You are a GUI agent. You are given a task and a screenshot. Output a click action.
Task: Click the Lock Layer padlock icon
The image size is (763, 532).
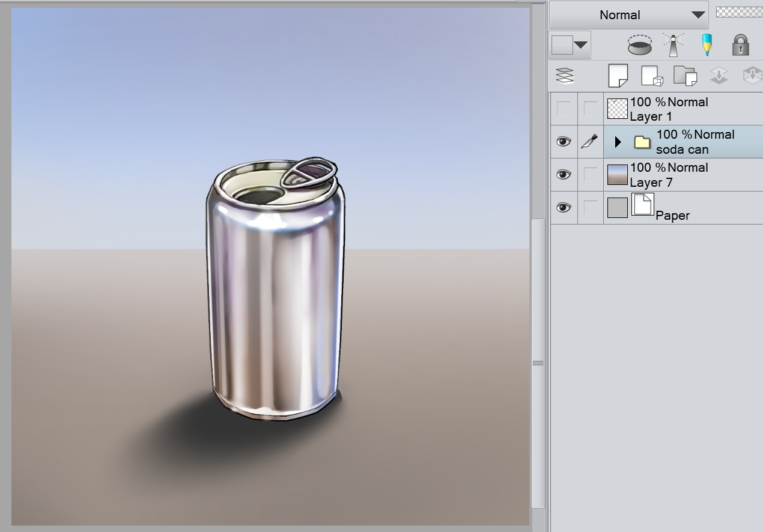point(740,45)
